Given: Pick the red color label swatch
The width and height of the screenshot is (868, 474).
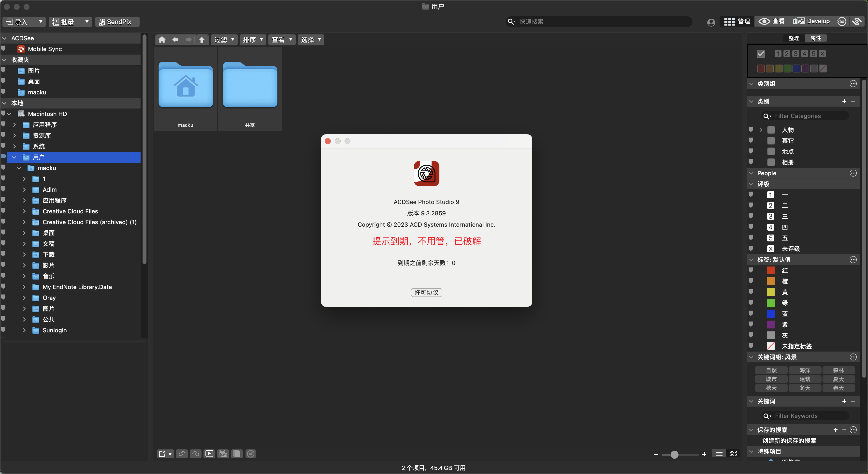Looking at the screenshot, I should [x=761, y=68].
